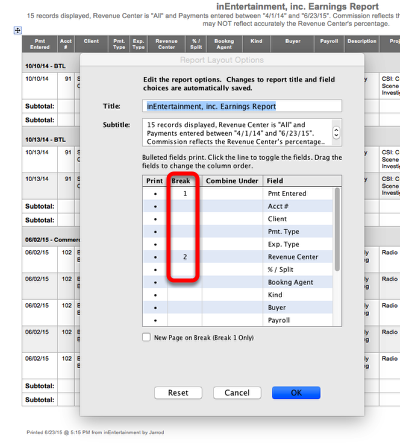Image resolution: width=400 pixels, height=445 pixels.
Task: Click the Break column header
Action: 184,181
